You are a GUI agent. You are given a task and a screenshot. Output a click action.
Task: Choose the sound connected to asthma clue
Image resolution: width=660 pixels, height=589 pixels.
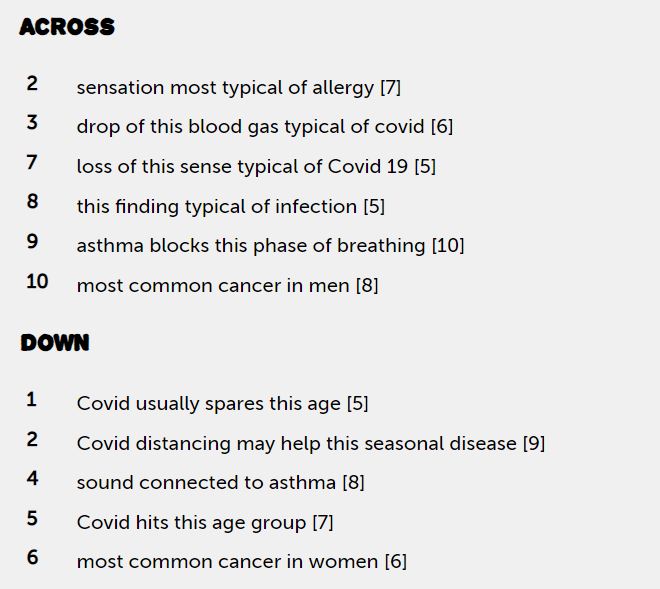(x=220, y=483)
